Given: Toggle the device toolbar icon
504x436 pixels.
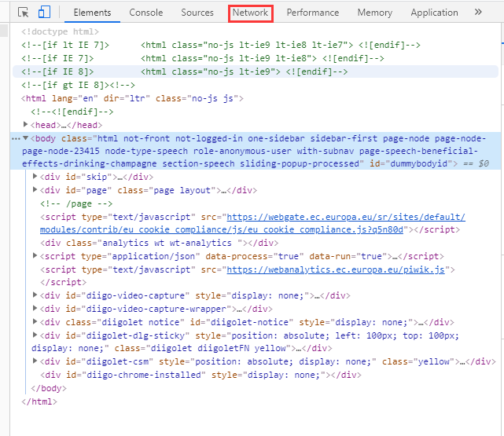Looking at the screenshot, I should tap(44, 13).
